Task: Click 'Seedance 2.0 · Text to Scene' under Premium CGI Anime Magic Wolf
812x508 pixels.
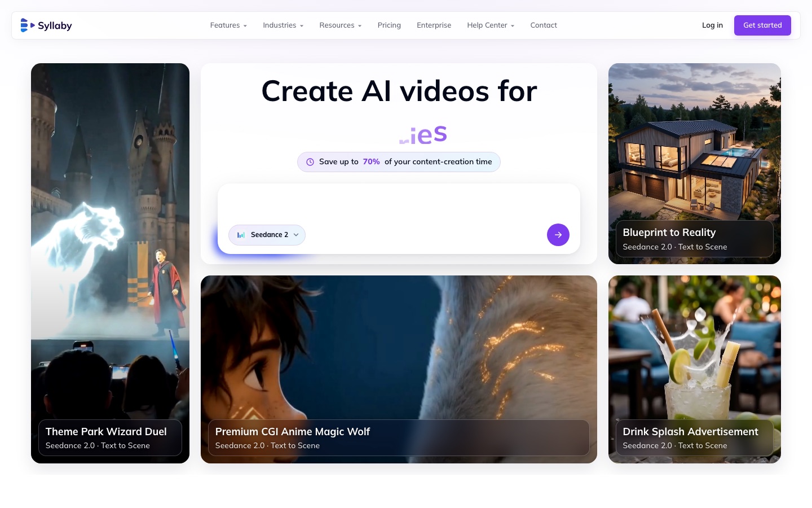Action: tap(267, 446)
